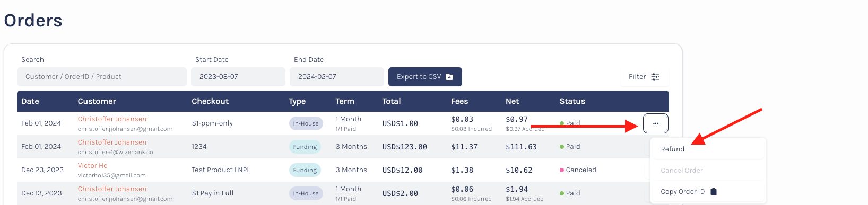This screenshot has width=868, height=205.
Task: Open the Filter options
Action: 644,77
